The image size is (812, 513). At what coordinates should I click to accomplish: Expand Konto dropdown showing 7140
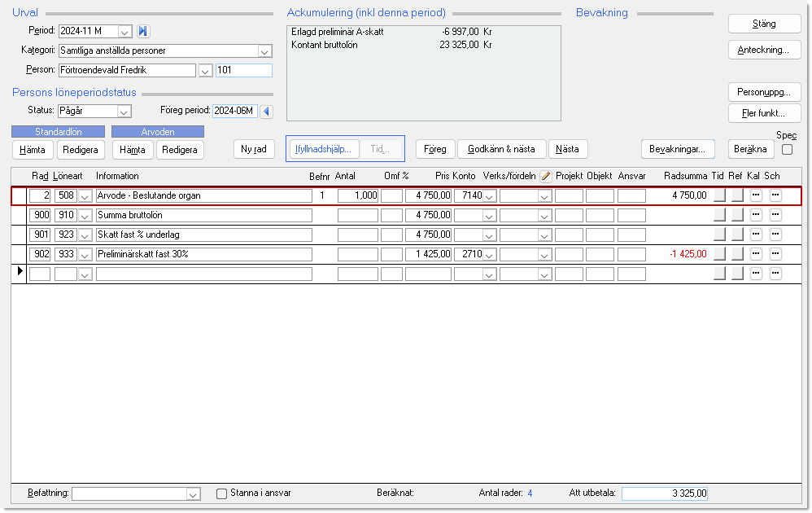[x=489, y=196]
